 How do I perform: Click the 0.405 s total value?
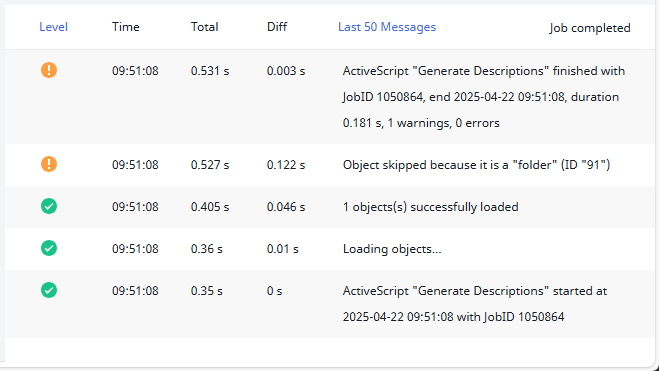point(210,207)
